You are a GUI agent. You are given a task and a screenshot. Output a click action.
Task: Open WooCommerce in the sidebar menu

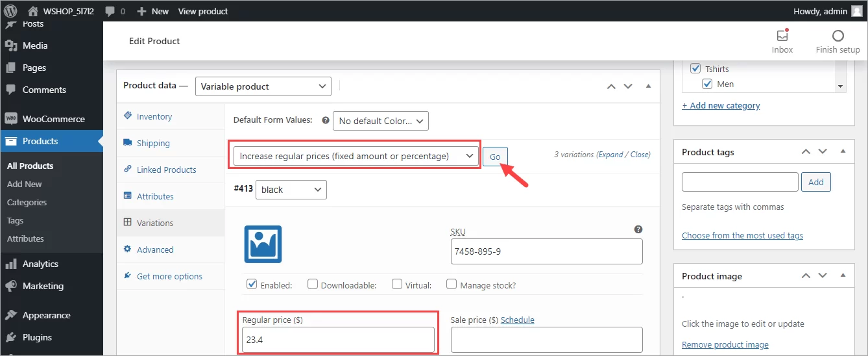(x=53, y=119)
